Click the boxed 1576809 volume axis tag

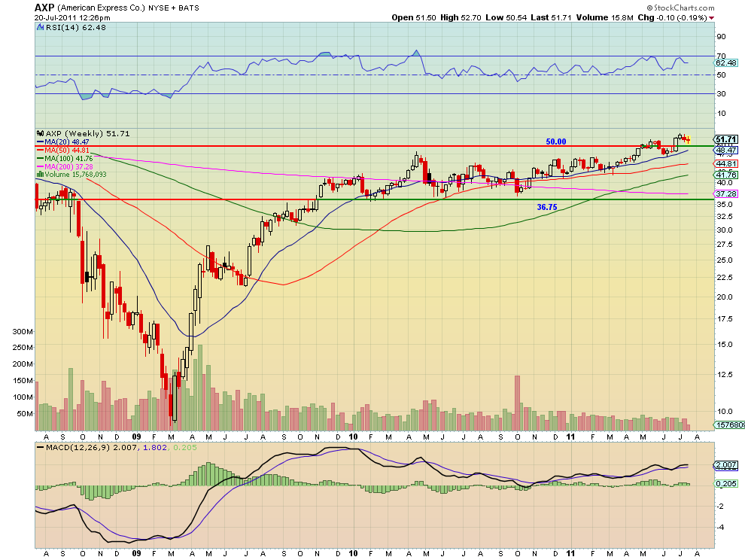(730, 425)
